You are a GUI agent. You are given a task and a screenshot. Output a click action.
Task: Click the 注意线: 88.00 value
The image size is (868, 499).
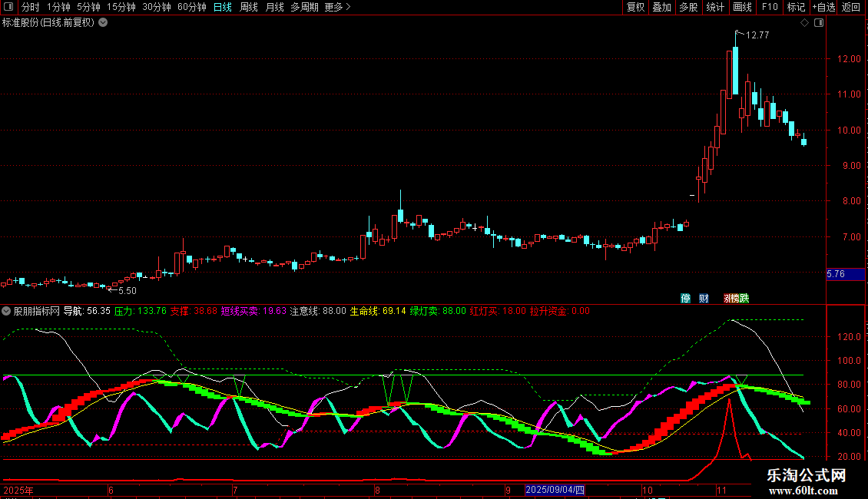pyautogui.click(x=318, y=311)
